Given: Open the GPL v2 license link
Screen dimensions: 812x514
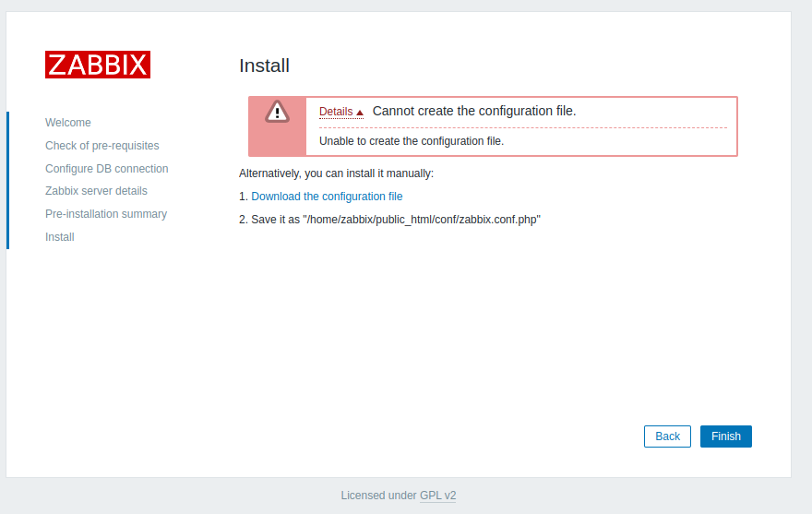Looking at the screenshot, I should (437, 496).
